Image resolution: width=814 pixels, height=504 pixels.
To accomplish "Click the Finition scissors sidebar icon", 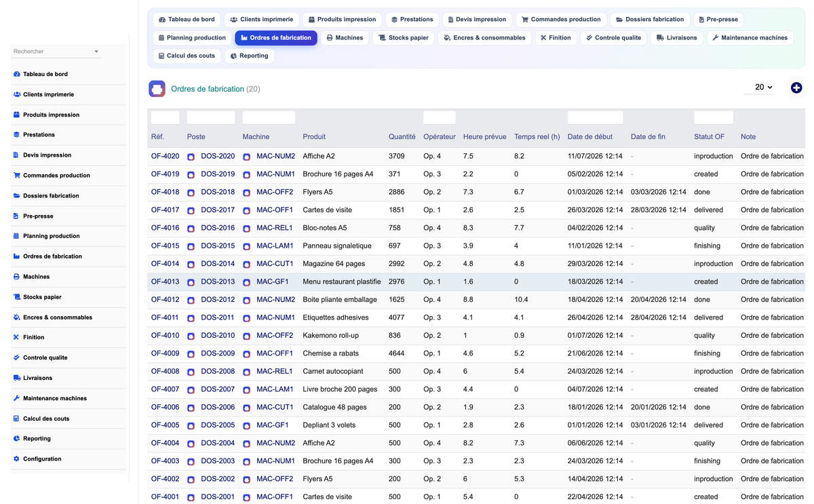I will [17, 337].
